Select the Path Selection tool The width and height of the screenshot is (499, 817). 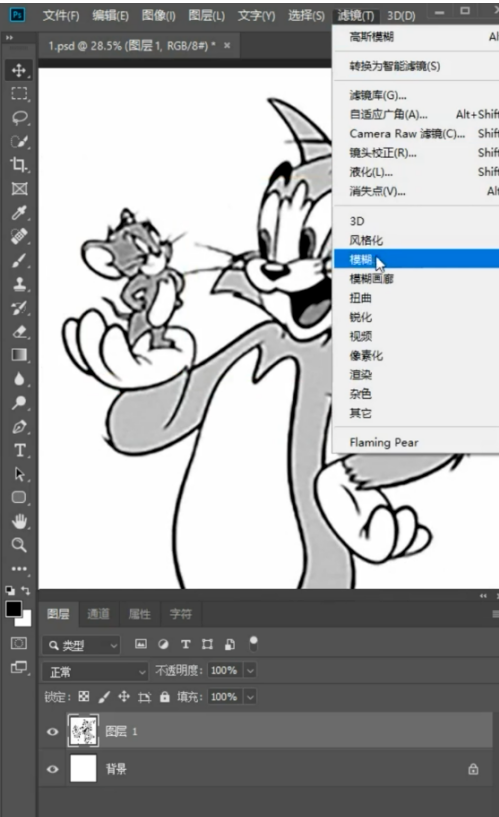coord(19,474)
